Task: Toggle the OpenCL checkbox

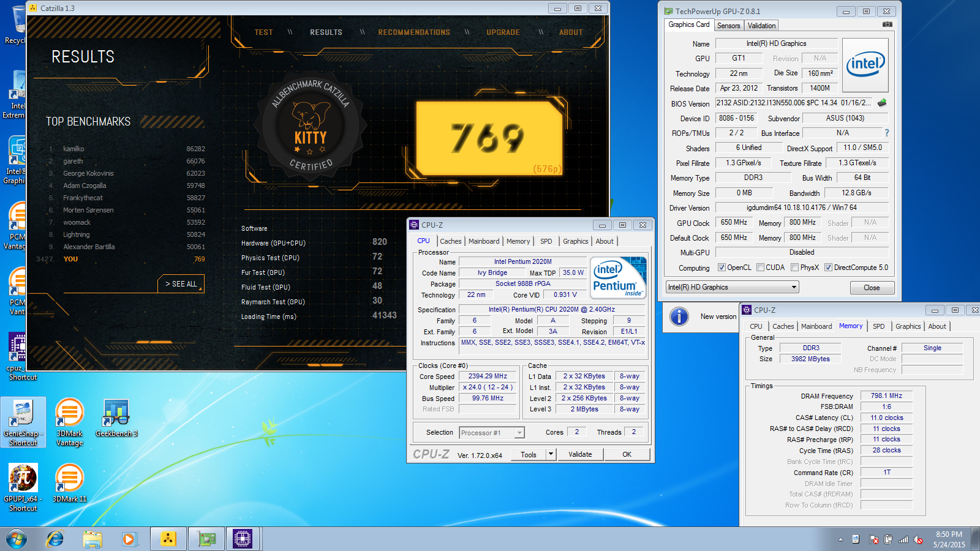Action: [722, 268]
